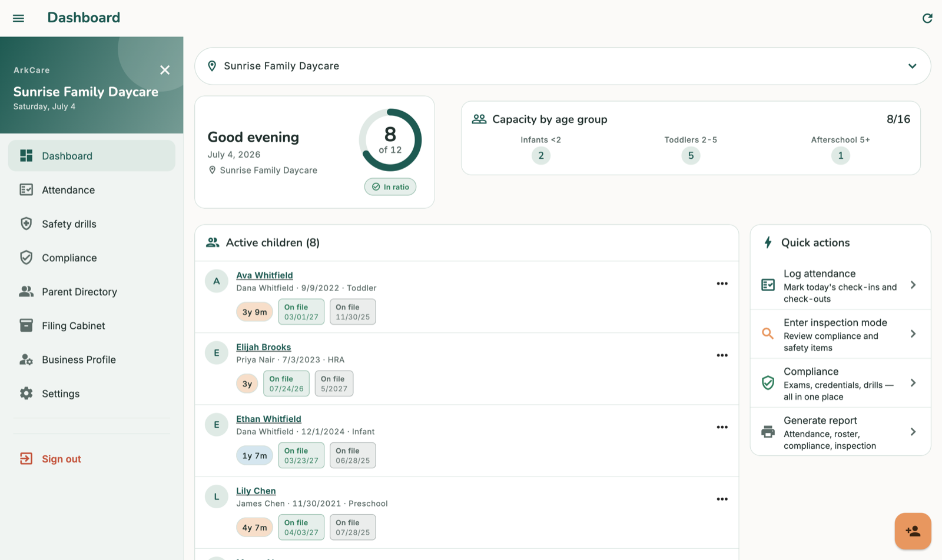Click the add child floating button
The image size is (942, 560).
[913, 531]
